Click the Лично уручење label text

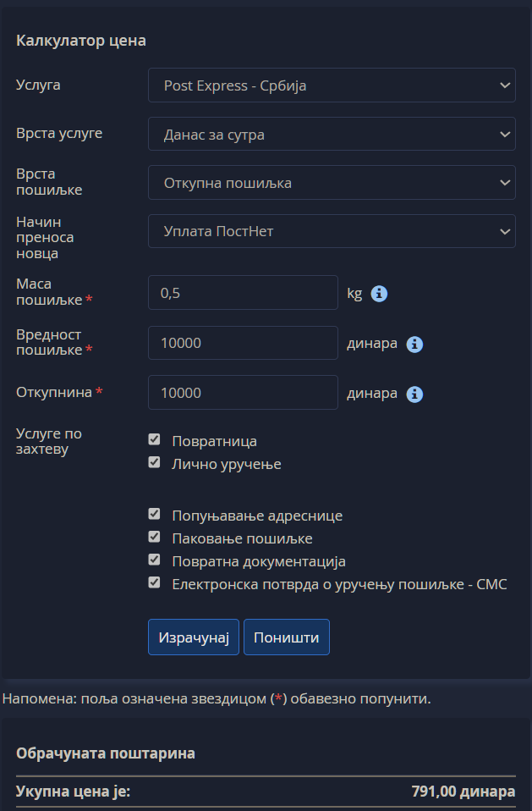[x=226, y=464]
